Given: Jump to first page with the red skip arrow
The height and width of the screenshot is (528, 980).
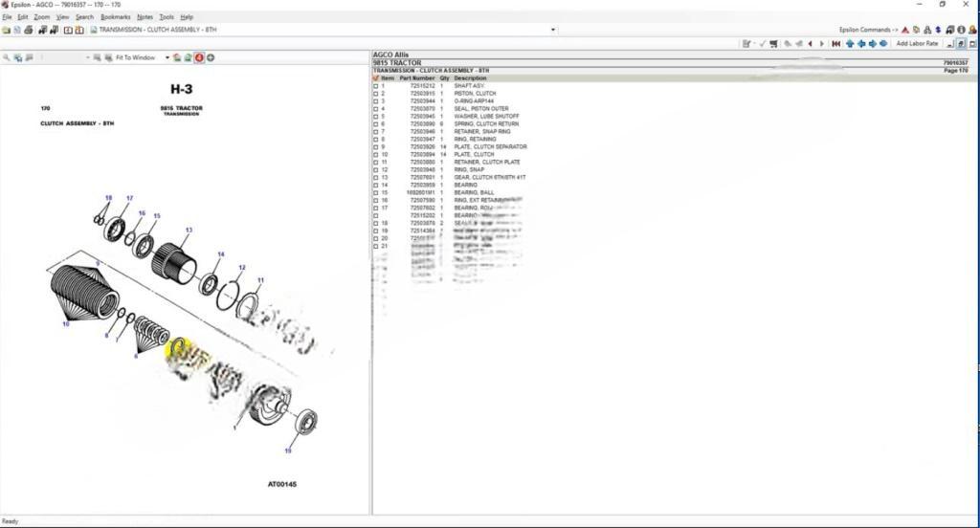Looking at the screenshot, I should coord(835,43).
